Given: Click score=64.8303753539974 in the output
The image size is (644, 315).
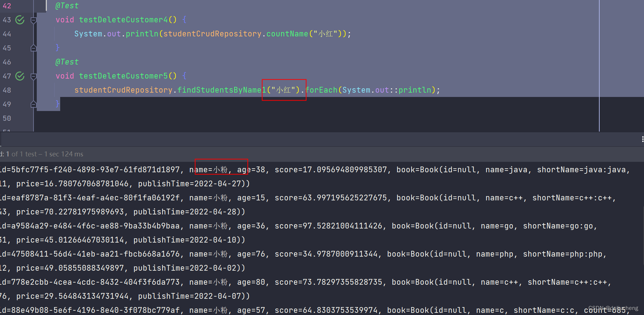Looking at the screenshot, I should click(326, 310).
